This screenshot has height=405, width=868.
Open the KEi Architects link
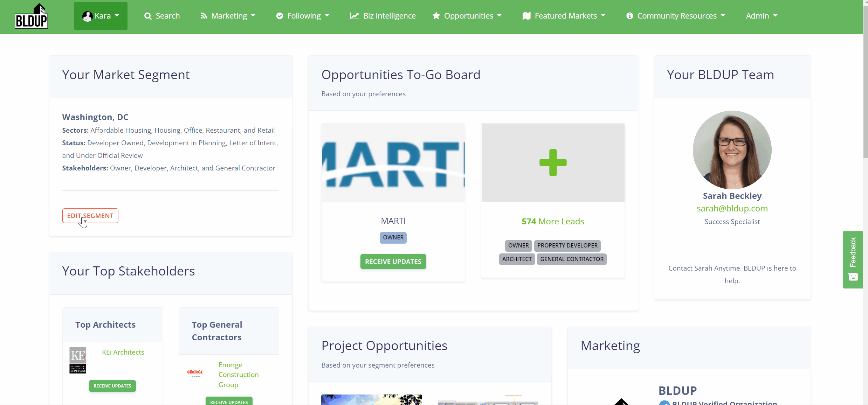123,352
